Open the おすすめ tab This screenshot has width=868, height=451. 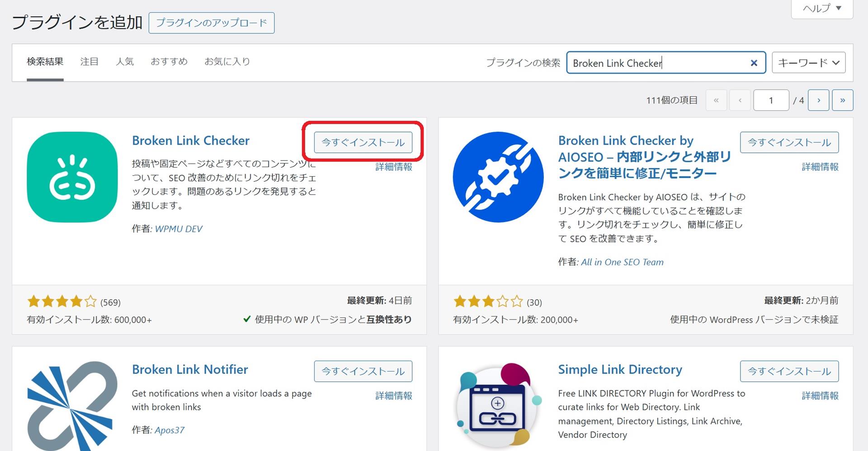pos(169,61)
